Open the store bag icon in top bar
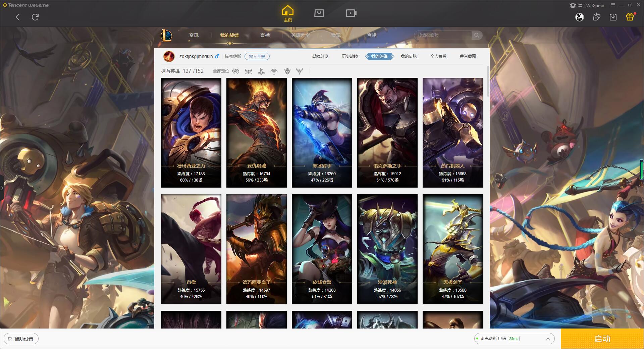The image size is (644, 349). (319, 13)
